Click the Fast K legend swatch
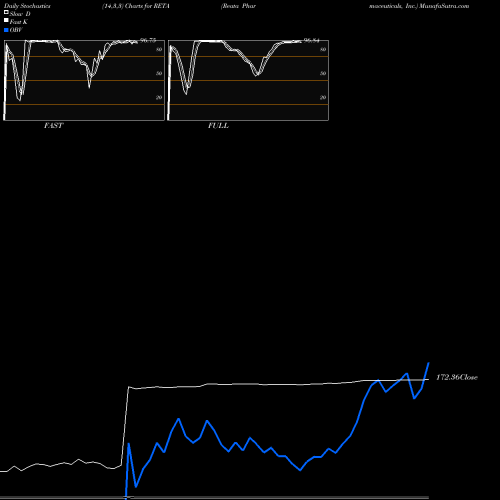The height and width of the screenshot is (500, 500). point(6,21)
